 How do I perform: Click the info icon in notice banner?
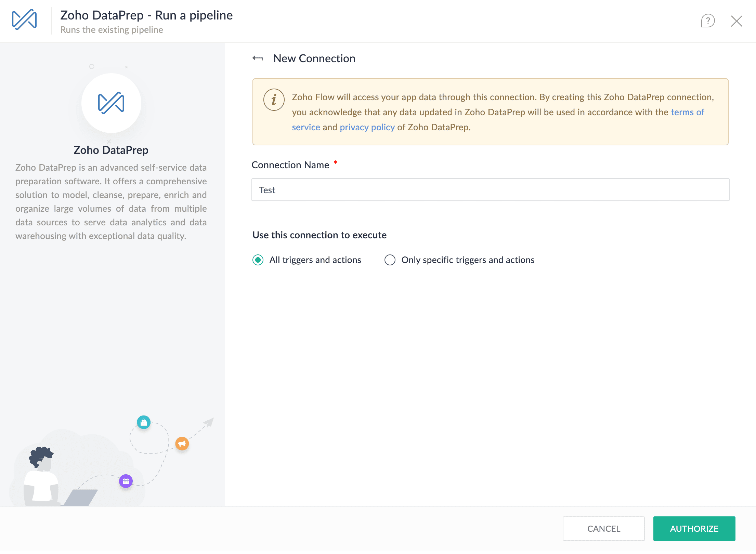274,100
